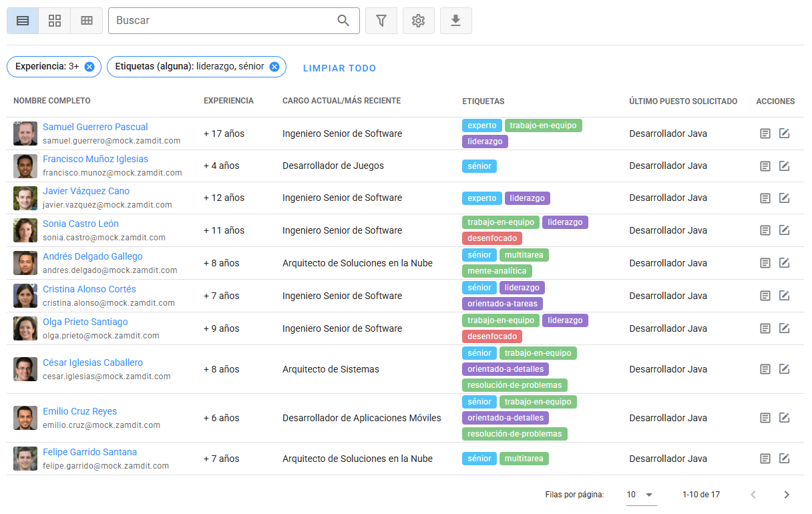Edit Felipe Garrido Santana entry
Screen dimensions: 812x514
click(784, 459)
